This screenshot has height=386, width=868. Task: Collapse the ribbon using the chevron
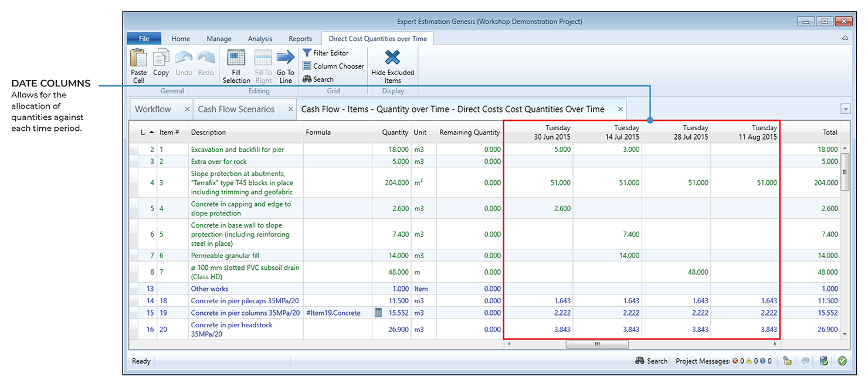(845, 38)
